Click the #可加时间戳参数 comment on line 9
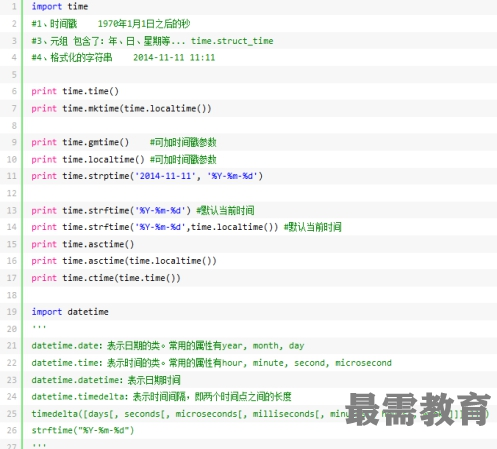The width and height of the screenshot is (497, 449). click(x=183, y=142)
